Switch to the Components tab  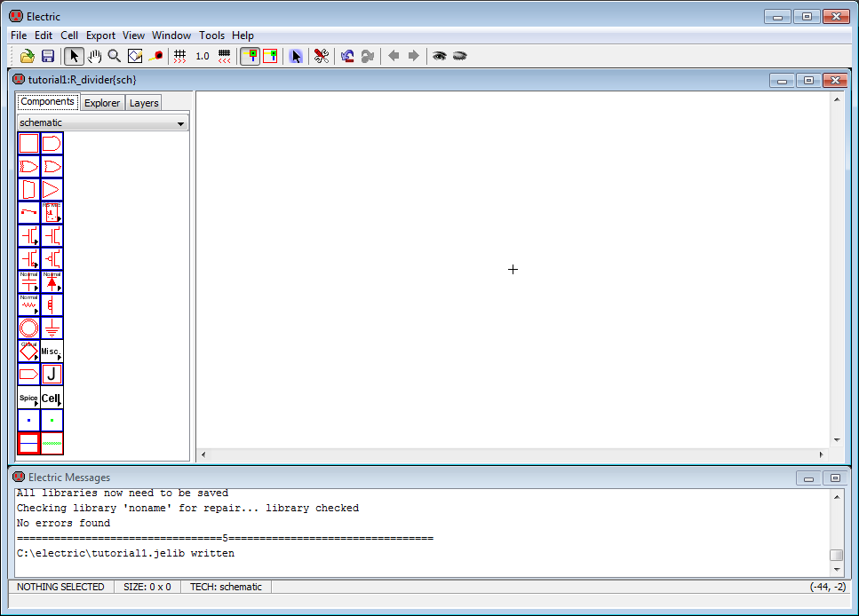(48, 102)
